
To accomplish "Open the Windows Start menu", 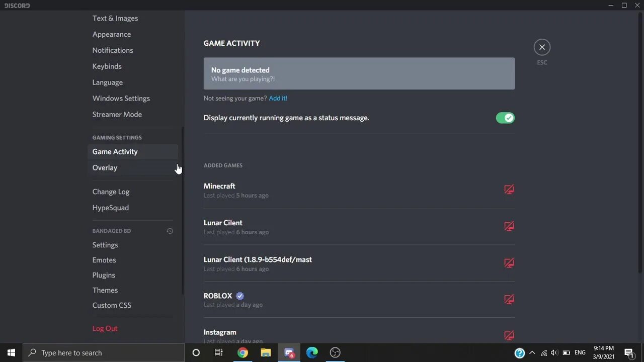I will tap(11, 352).
